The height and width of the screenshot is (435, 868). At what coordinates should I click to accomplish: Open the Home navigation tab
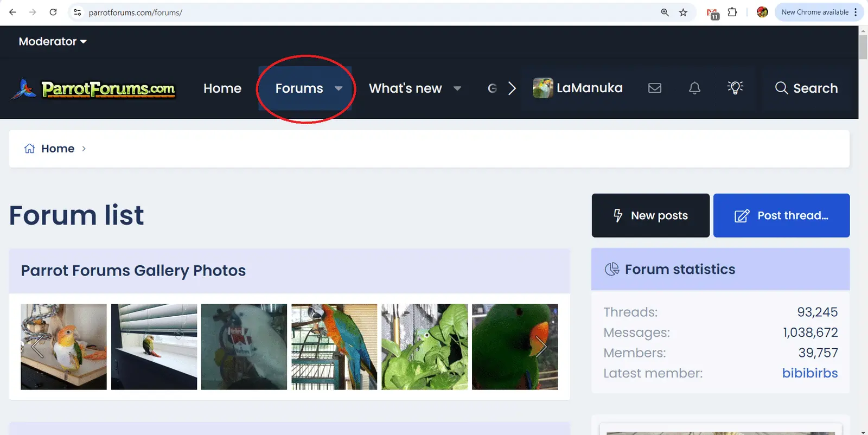[222, 88]
